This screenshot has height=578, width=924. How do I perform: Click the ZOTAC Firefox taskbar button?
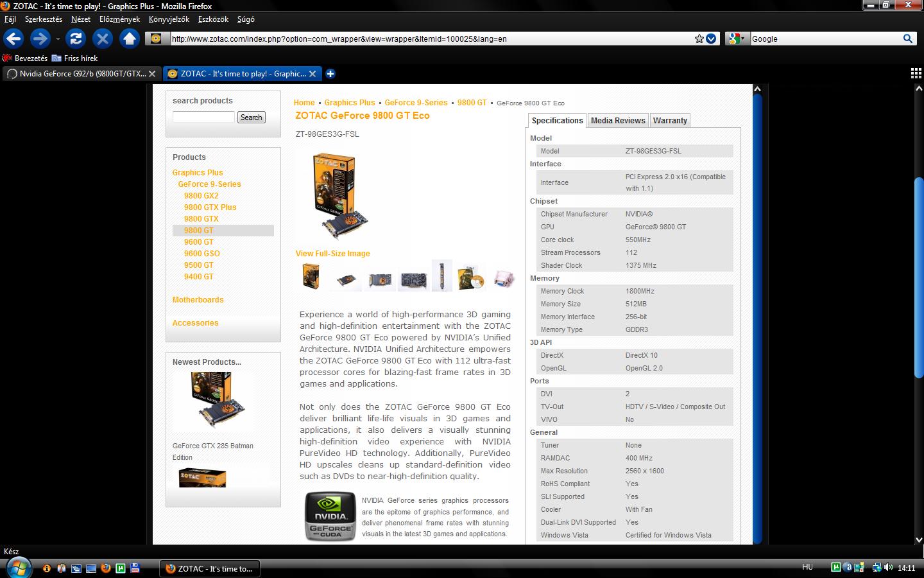point(210,568)
